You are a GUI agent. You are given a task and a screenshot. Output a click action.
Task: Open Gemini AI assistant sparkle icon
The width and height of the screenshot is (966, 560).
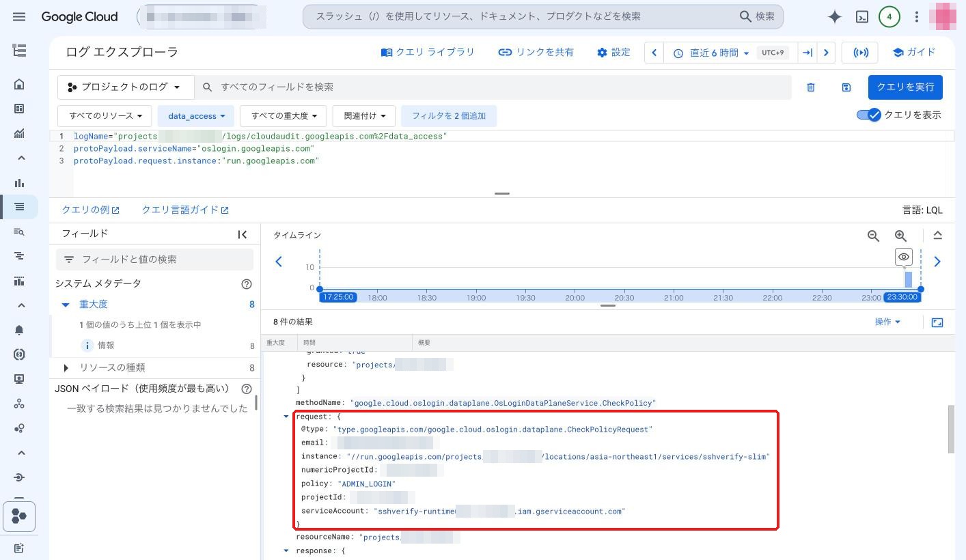coord(834,17)
